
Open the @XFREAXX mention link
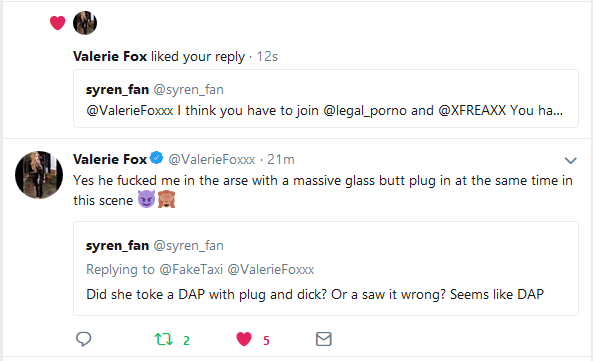pos(472,110)
